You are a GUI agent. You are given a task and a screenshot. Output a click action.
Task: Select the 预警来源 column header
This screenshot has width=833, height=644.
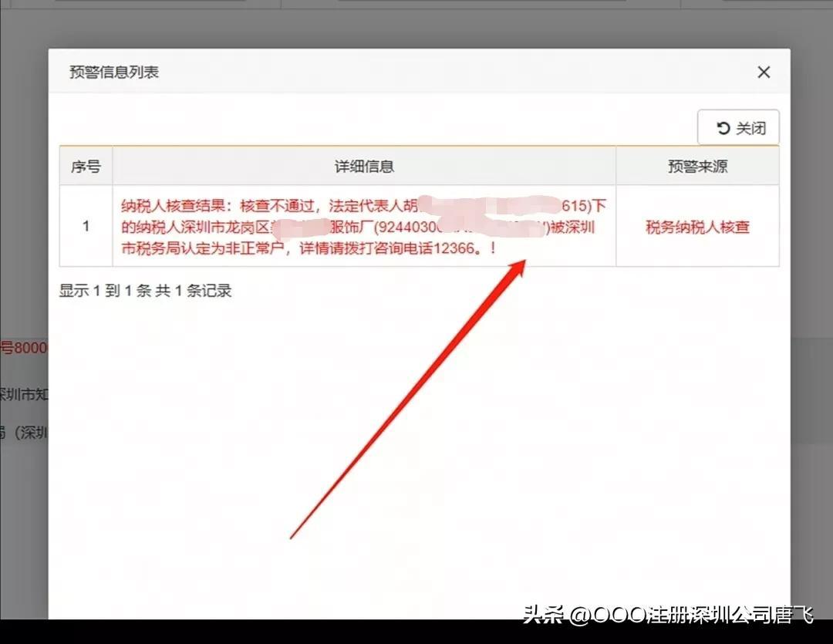(697, 167)
